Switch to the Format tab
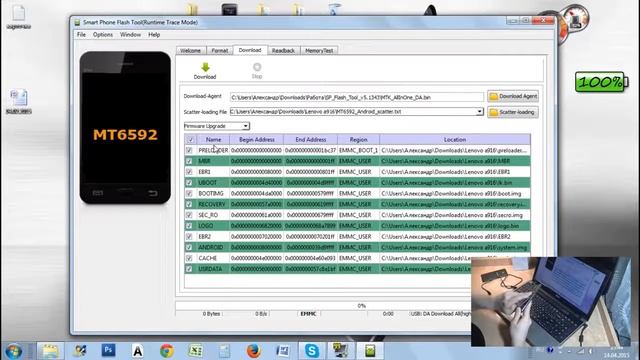This screenshot has width=640, height=360. [220, 51]
